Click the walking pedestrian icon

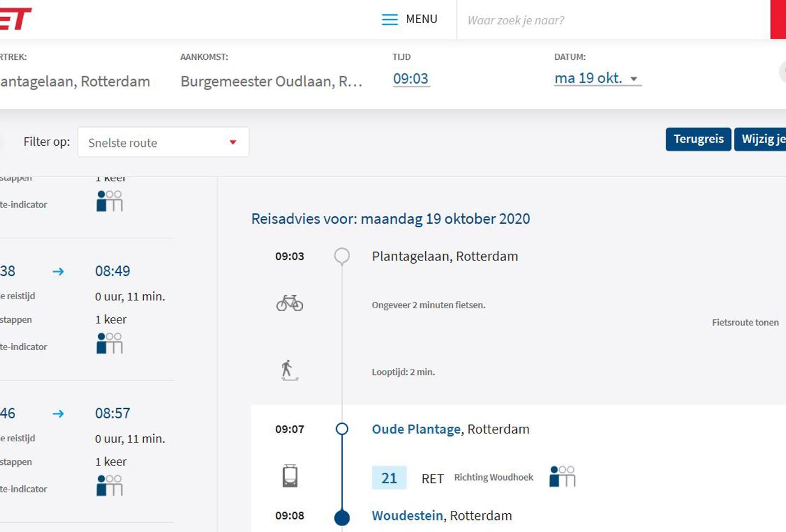[x=289, y=370]
